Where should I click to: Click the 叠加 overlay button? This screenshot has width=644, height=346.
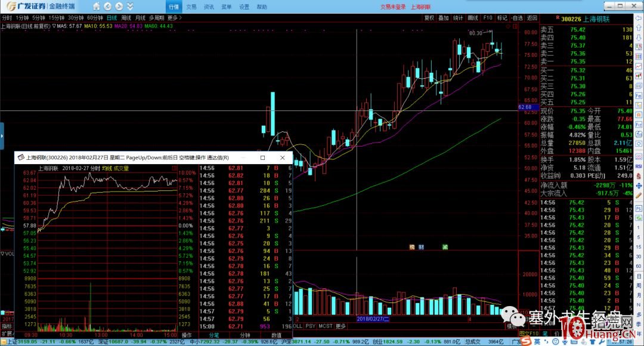(x=444, y=18)
